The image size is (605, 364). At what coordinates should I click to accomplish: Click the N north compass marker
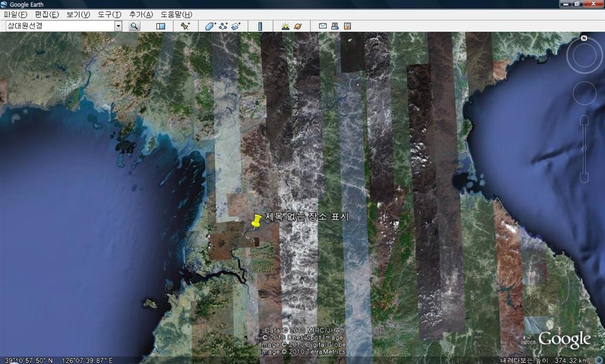[584, 38]
